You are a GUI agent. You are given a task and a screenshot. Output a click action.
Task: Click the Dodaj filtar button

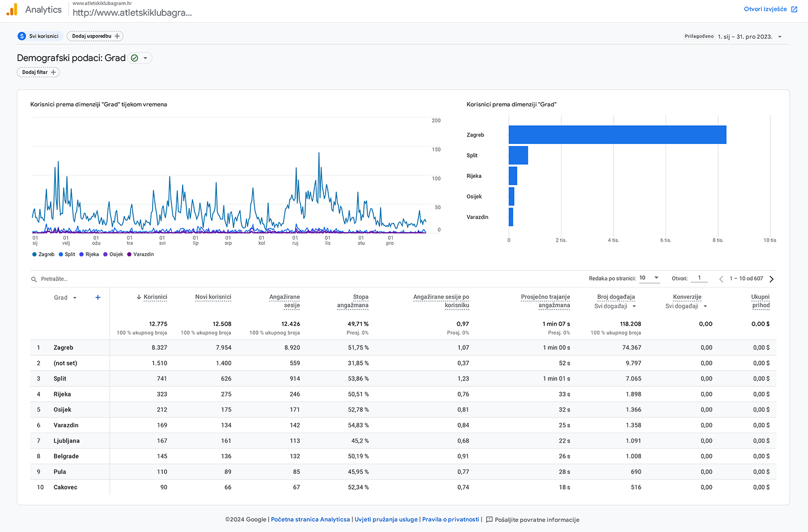pos(38,72)
